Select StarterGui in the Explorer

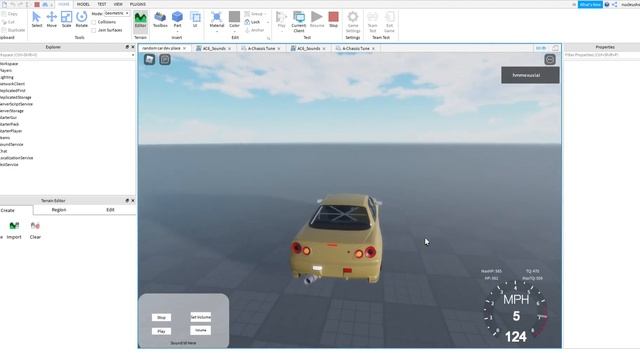(x=8, y=117)
